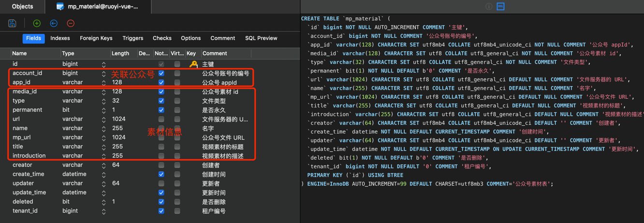Click the Save icon in the toolbar
This screenshot has height=223, width=644.
12,23
